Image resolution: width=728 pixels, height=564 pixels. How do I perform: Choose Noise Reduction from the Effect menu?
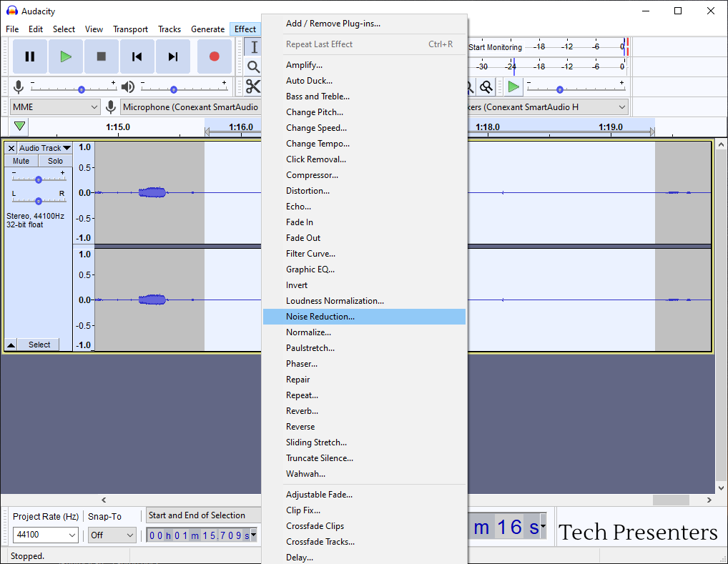tap(365, 317)
